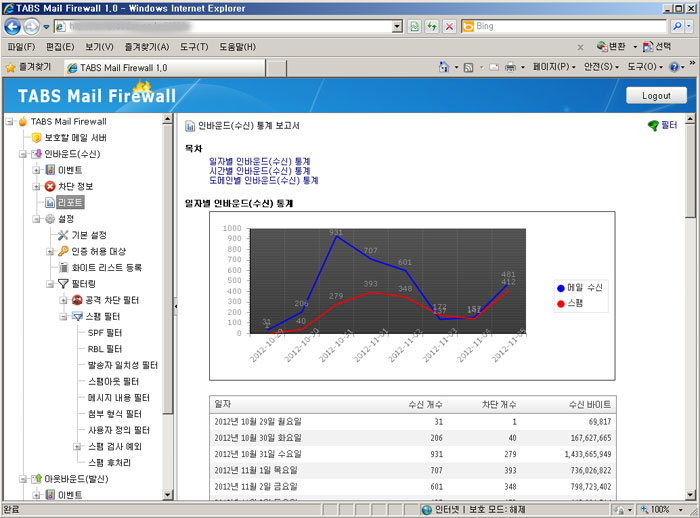Click the Print icon in command bar

tap(510, 67)
